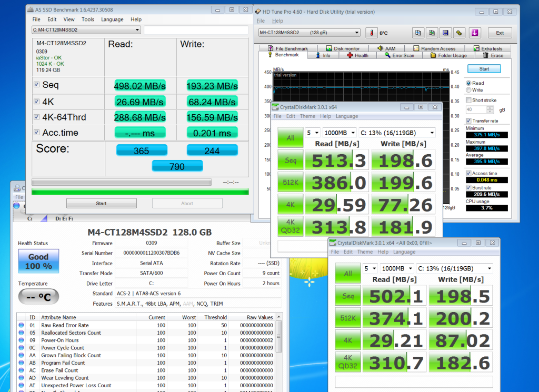539x392 pixels.
Task: Click the Exit button in HD Tune
Action: click(500, 33)
